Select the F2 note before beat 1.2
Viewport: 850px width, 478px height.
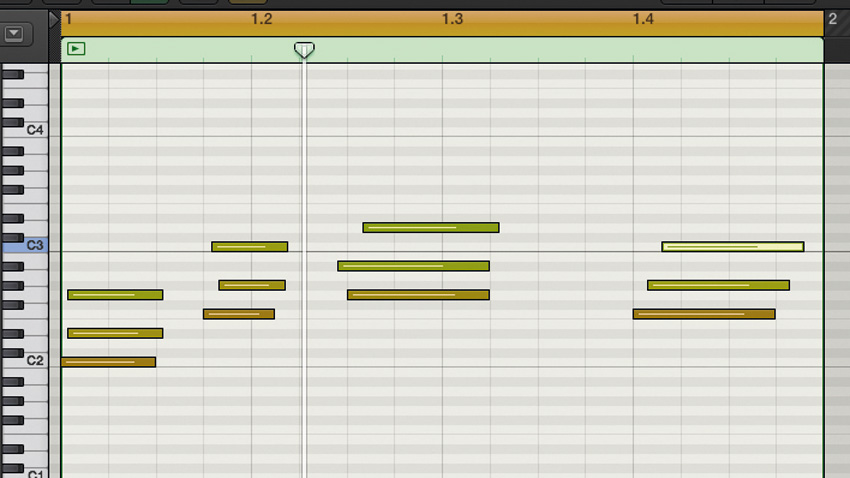pos(239,314)
